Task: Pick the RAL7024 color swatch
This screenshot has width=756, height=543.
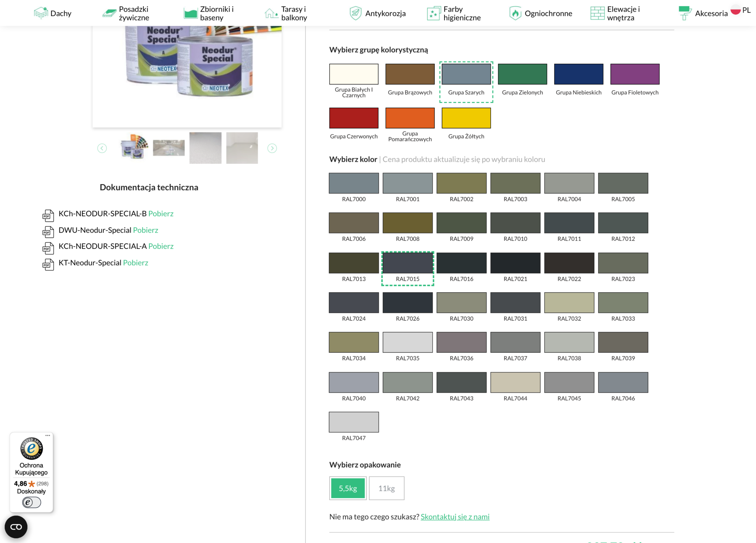Action: (x=354, y=302)
